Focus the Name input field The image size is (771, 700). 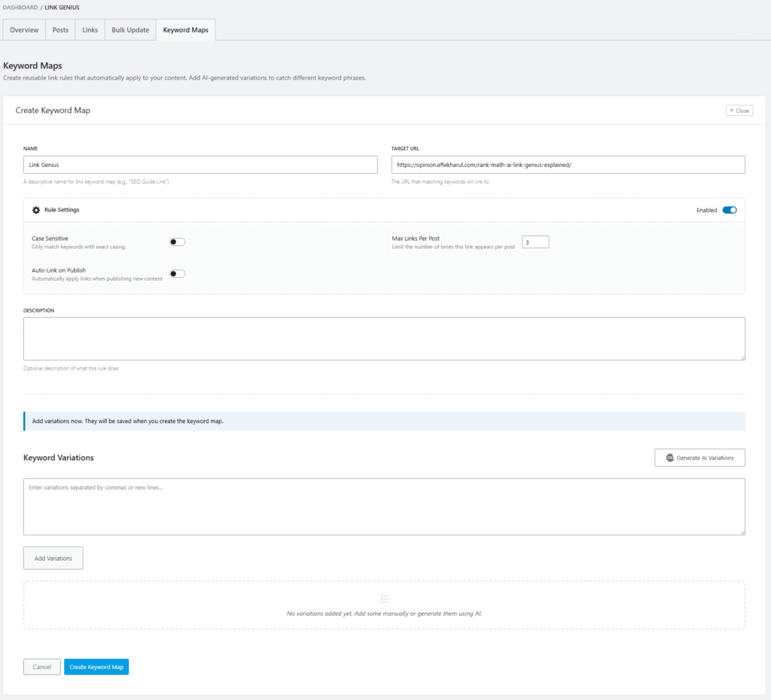tap(200, 165)
